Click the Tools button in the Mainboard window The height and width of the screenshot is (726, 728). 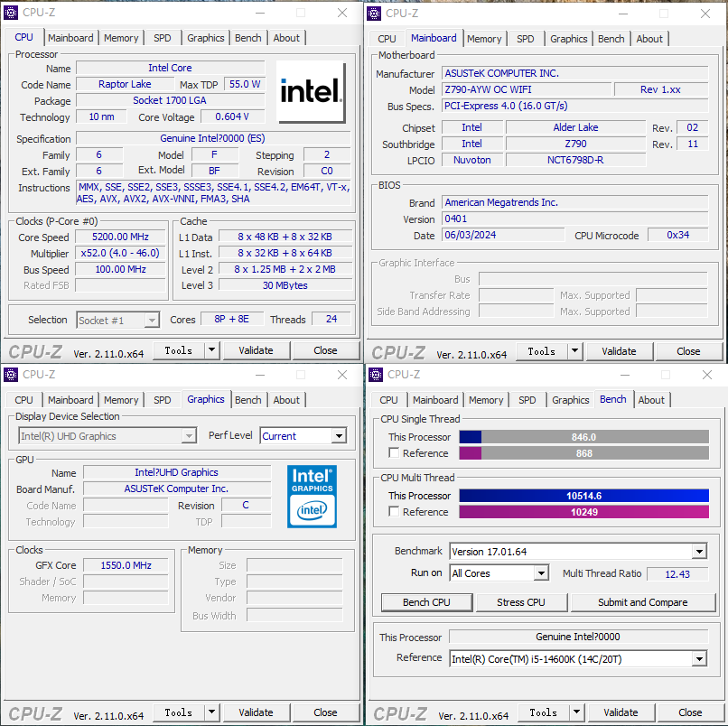pos(541,351)
